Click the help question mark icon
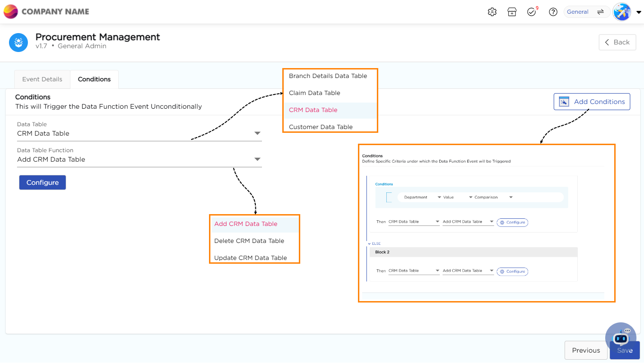Viewport: 644px width, 363px height. coord(553,12)
